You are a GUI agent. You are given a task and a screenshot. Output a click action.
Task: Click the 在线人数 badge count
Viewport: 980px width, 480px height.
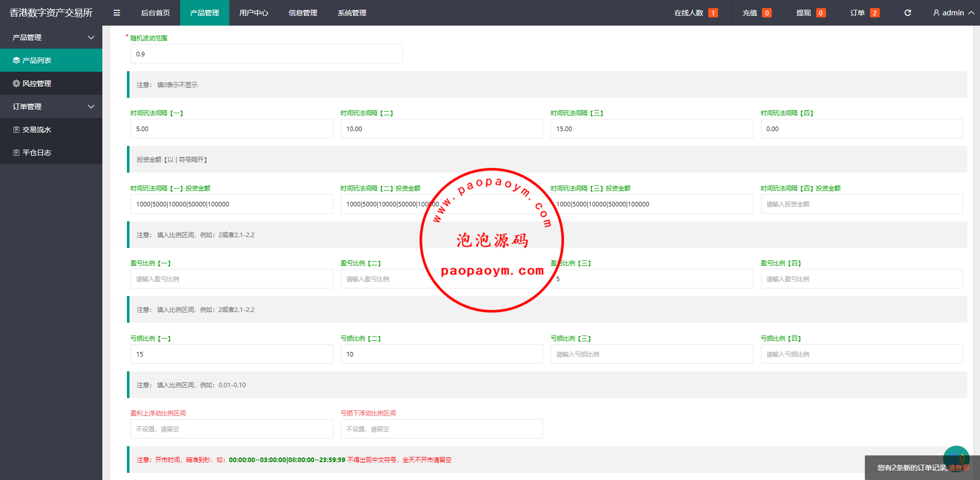(713, 13)
